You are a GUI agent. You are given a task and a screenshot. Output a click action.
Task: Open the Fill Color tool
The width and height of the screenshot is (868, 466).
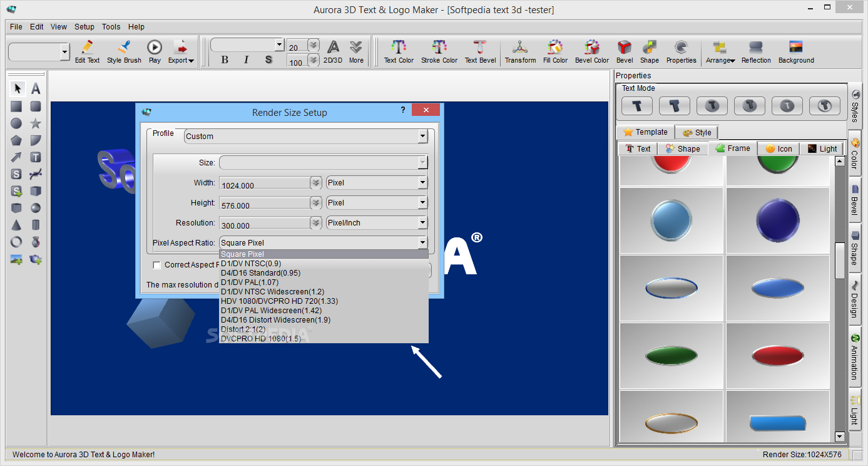point(555,51)
